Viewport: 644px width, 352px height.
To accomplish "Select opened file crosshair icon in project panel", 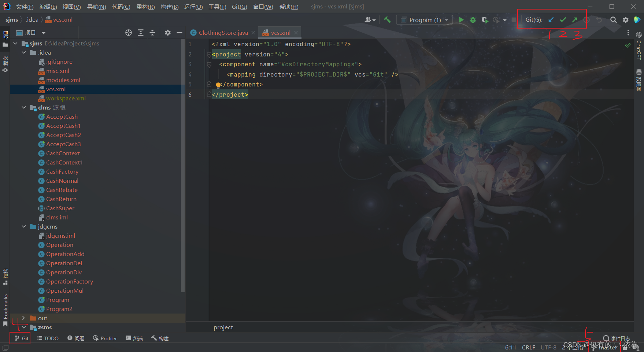I will pyautogui.click(x=129, y=33).
